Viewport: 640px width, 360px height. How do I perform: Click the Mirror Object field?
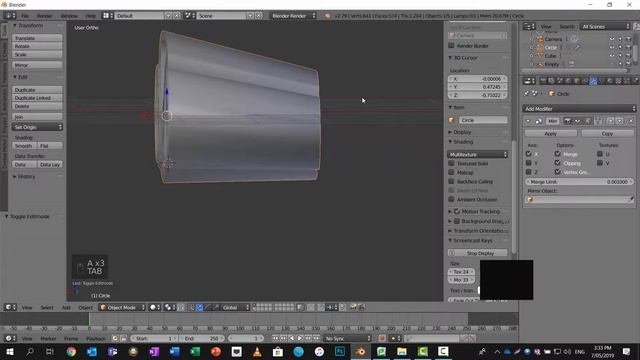[579, 199]
